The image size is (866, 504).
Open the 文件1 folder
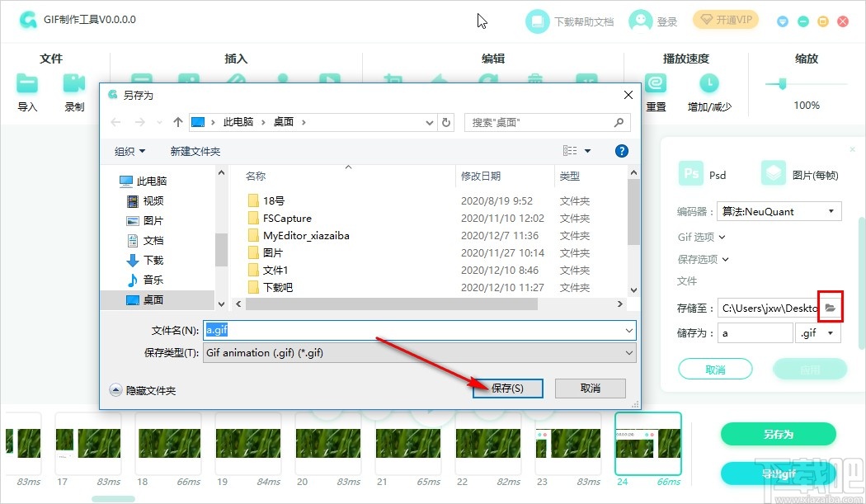coord(275,271)
